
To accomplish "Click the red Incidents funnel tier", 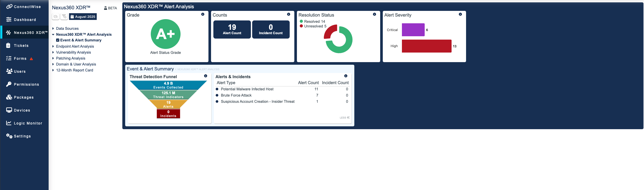I will tap(168, 114).
